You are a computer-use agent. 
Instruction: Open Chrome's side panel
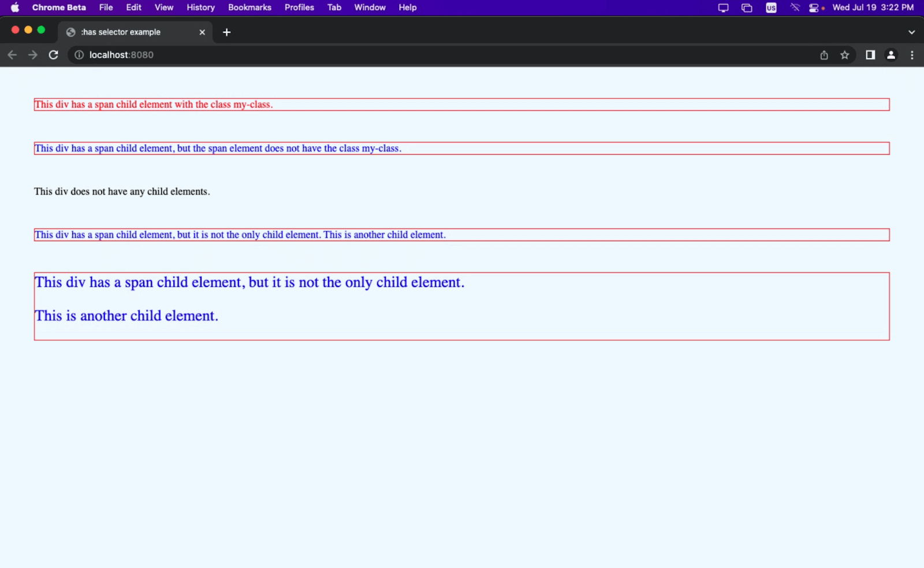[870, 55]
